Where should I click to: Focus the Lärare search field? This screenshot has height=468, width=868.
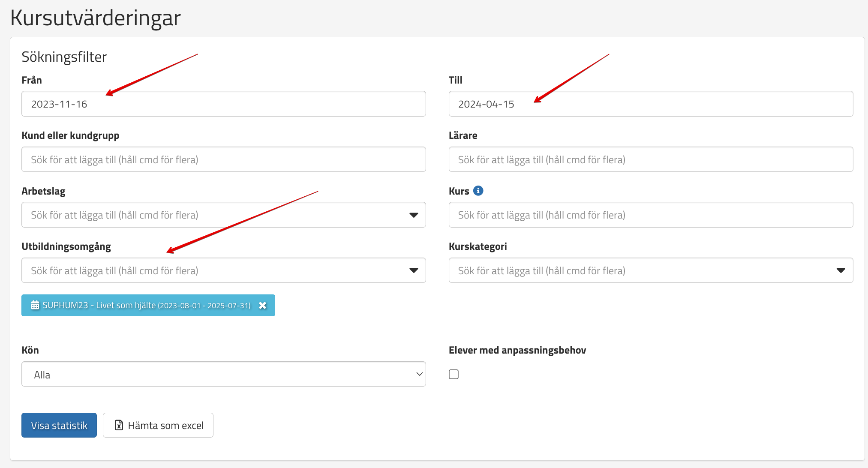(650, 159)
